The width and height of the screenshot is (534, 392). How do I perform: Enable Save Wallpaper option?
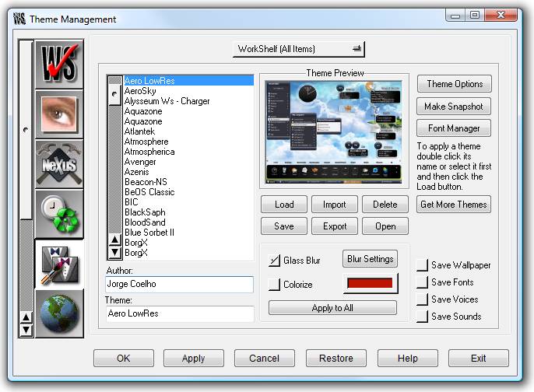point(422,265)
